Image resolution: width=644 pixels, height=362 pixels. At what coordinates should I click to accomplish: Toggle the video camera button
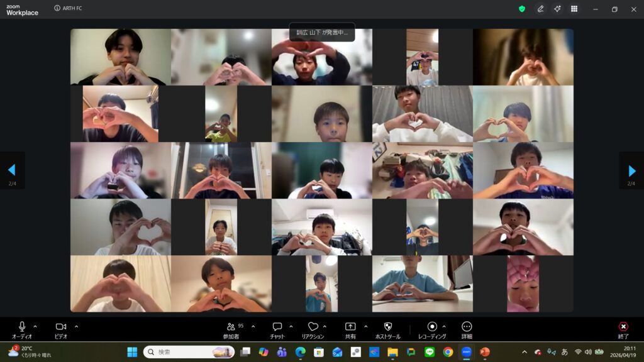(61, 327)
